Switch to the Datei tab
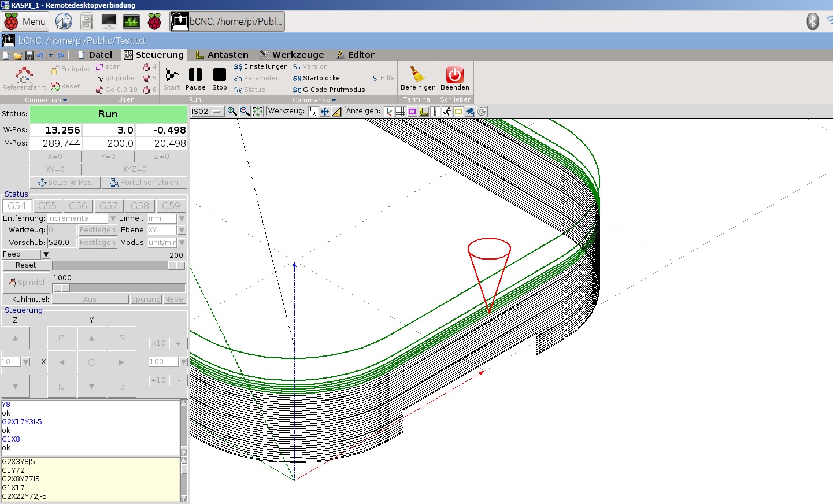This screenshot has width=833, height=504. point(95,55)
